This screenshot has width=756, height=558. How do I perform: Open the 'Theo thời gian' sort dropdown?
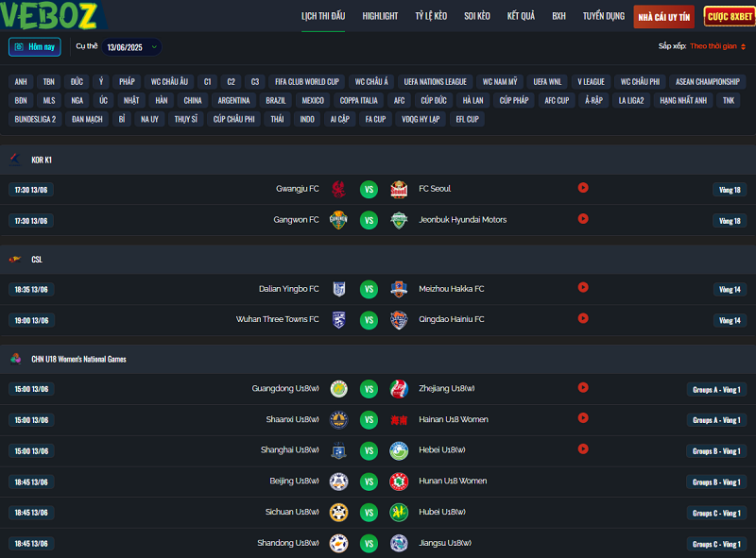click(x=717, y=46)
